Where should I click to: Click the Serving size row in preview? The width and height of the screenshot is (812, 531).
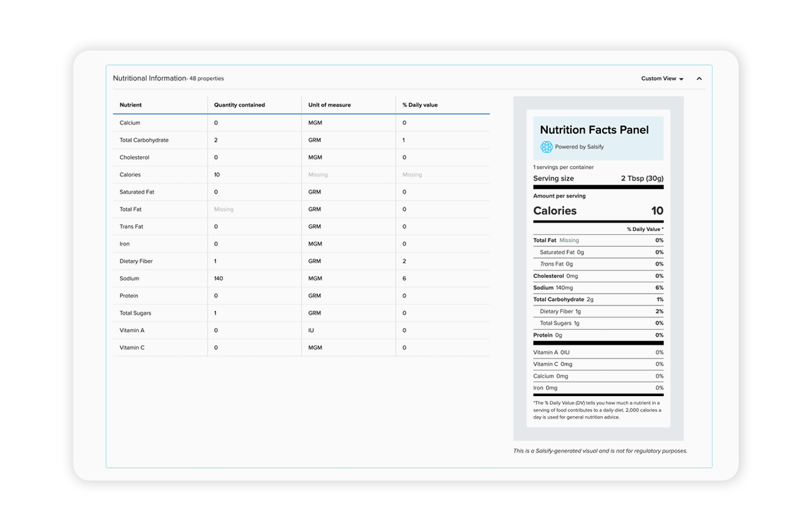[x=598, y=178]
